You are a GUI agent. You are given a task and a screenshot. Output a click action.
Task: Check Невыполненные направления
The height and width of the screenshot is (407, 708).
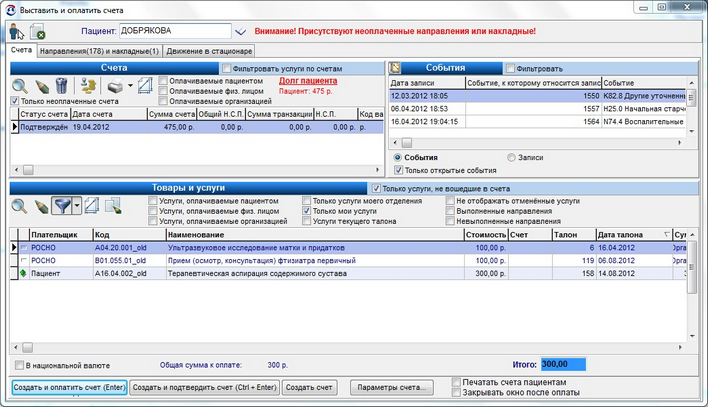tap(450, 221)
